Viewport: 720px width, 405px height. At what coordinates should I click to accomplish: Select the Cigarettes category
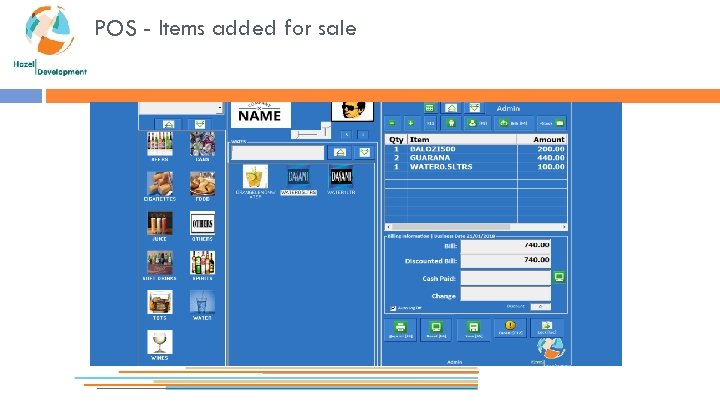coord(160,186)
